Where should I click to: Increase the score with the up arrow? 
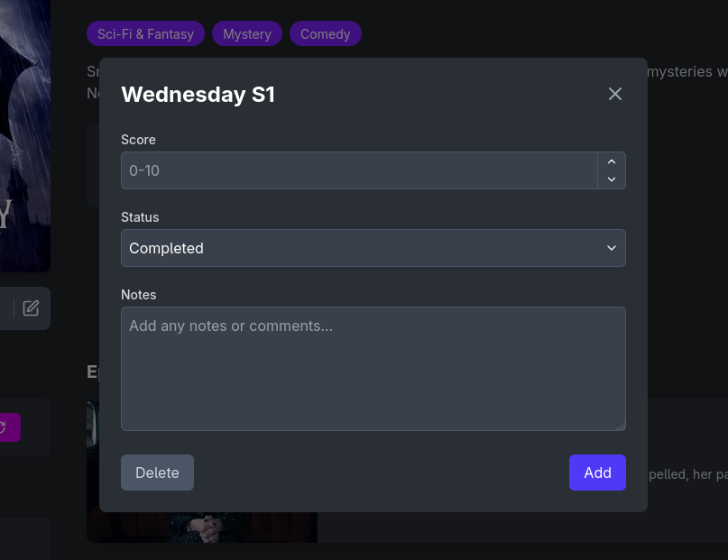click(612, 161)
